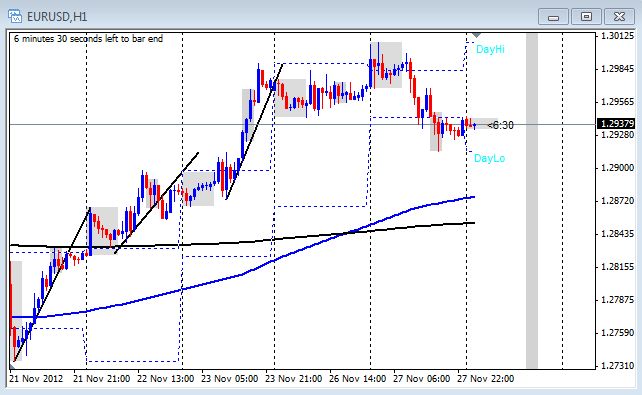
Task: Click price level 1.29565 on the scale
Action: (617, 102)
